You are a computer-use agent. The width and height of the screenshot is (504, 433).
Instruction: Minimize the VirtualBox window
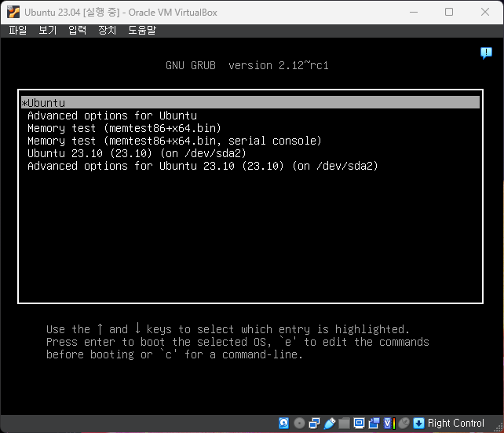pos(414,13)
